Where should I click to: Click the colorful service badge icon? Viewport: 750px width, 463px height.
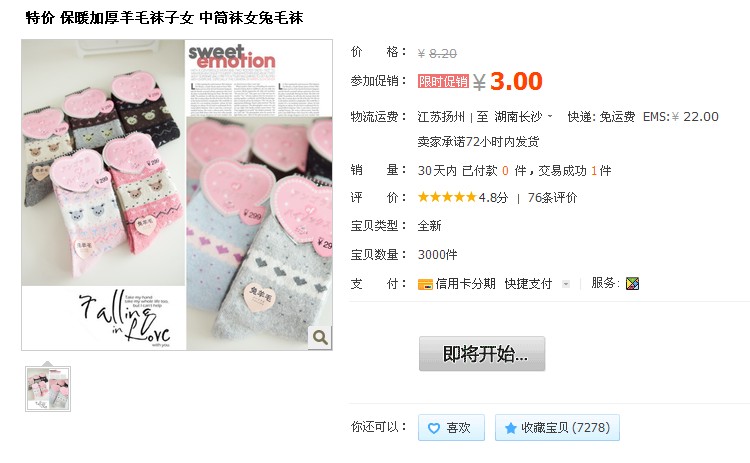pos(632,284)
